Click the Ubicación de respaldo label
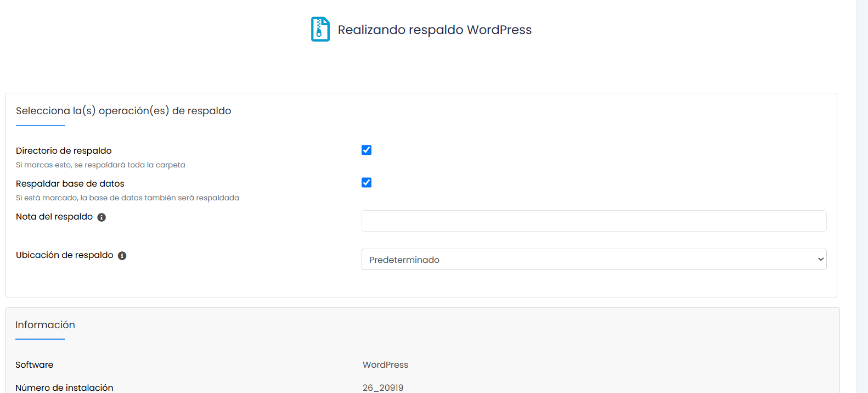Viewport: 868px width, 393px height. (65, 255)
